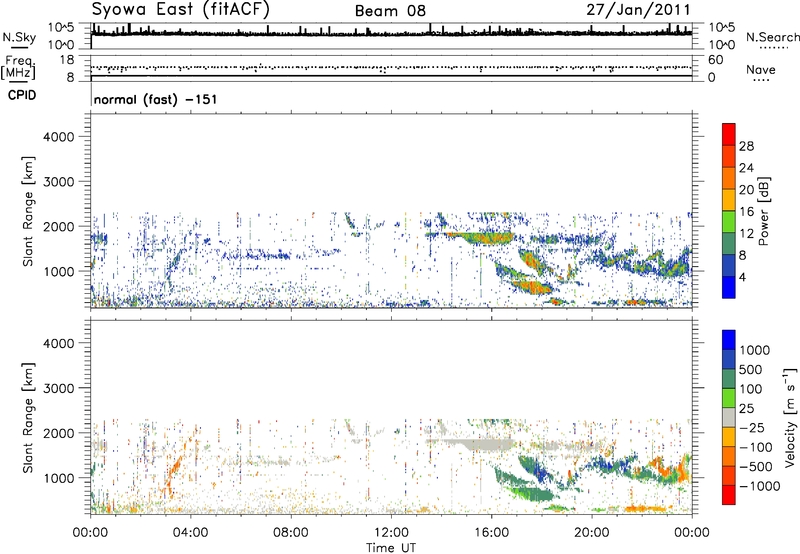The width and height of the screenshot is (800, 554).
Task: Click the 'Velocity [m s⁻¹]' color bar title
Action: tap(790, 417)
